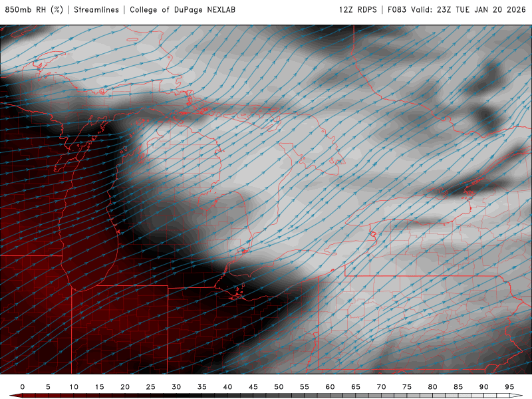Click the '50' label on color scale
This screenshot has width=532, height=399.
coord(279,387)
